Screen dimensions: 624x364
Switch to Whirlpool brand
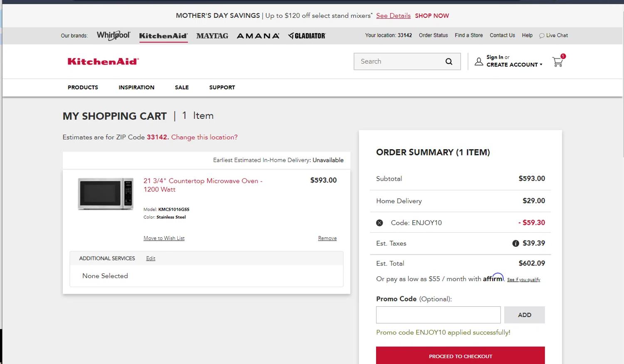(x=113, y=35)
